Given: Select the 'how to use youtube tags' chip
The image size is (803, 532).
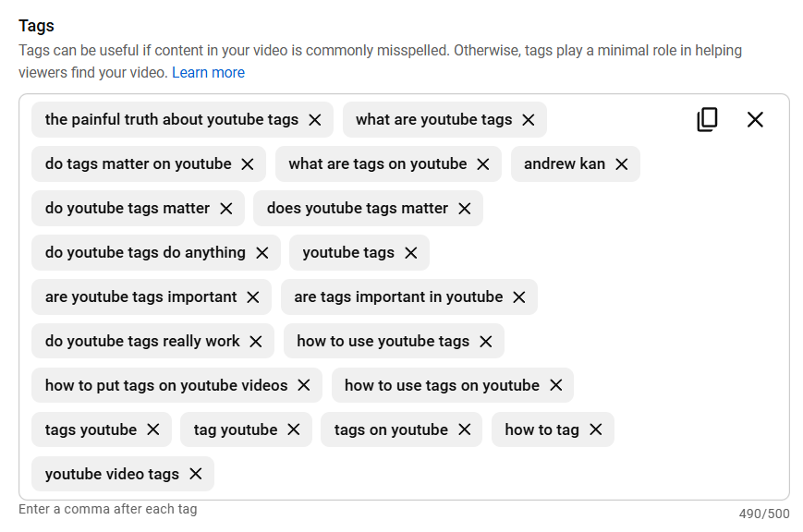Looking at the screenshot, I should 383,342.
